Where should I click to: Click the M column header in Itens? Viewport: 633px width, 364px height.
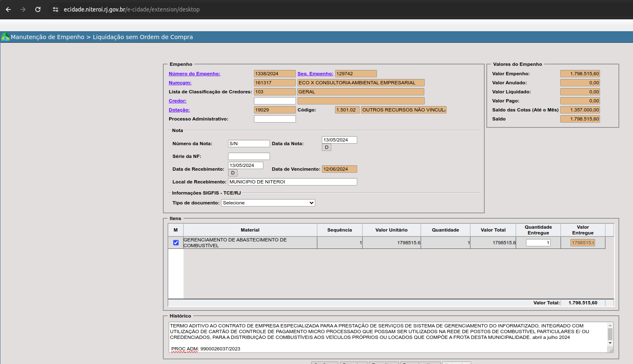coord(176,230)
